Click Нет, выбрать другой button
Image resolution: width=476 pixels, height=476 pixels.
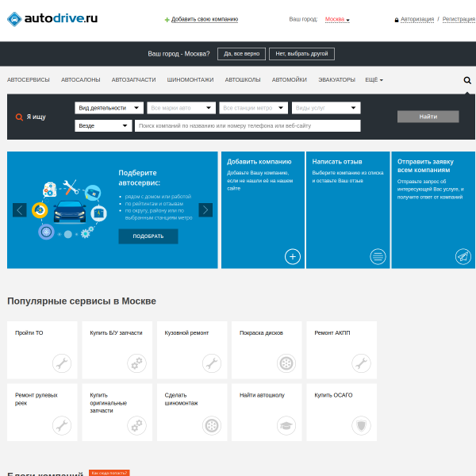coord(301,54)
